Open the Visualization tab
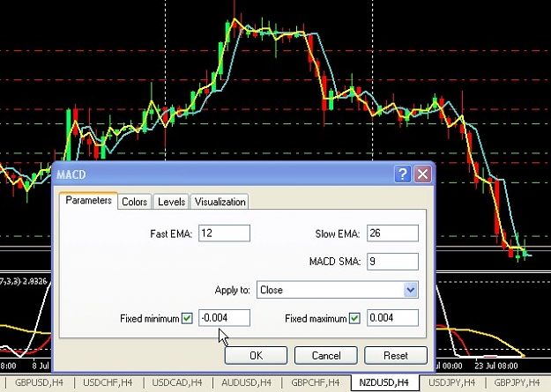The image size is (551, 392). 220,202
